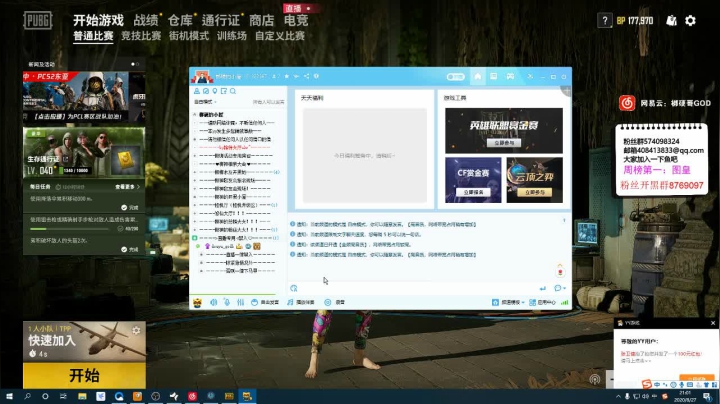
Task: Open the 开始游戏 menu
Action: click(98, 20)
